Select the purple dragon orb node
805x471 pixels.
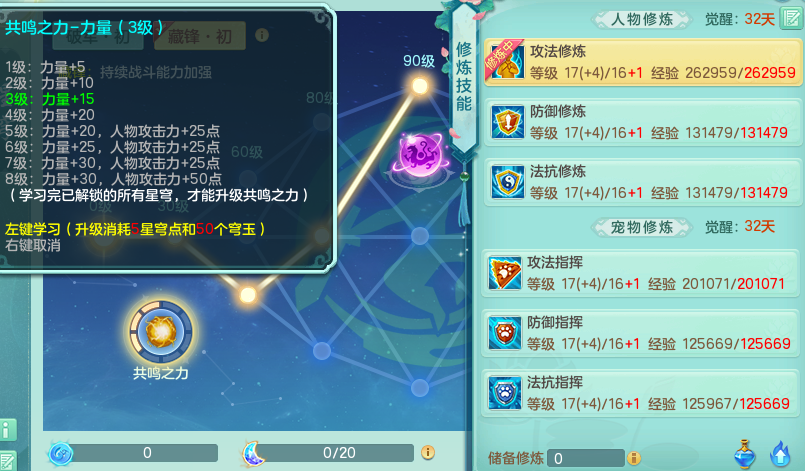coord(421,155)
